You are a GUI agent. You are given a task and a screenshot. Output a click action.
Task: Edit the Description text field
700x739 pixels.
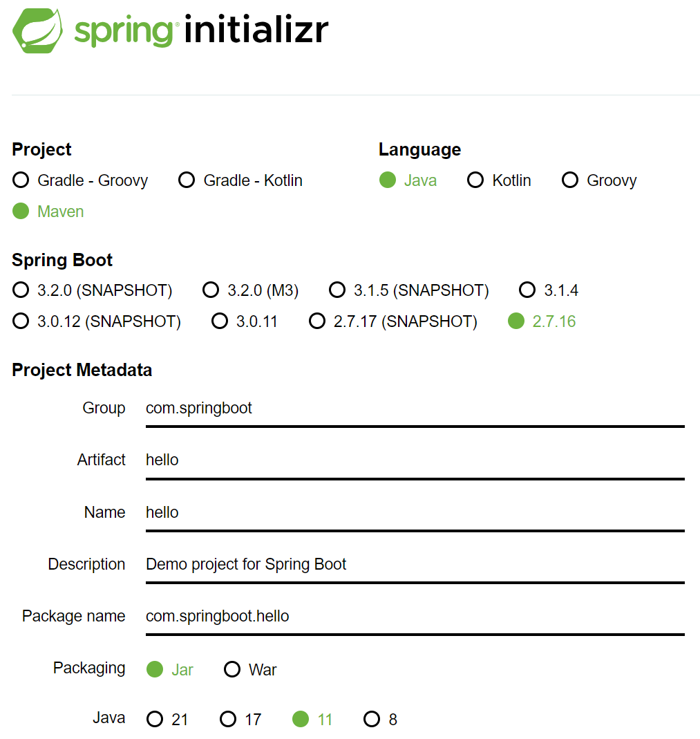[x=415, y=565]
